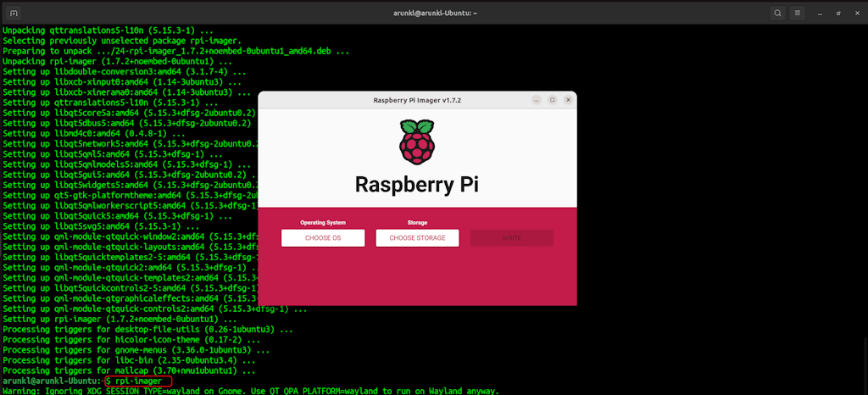868x395 pixels.
Task: Click the 'Raspberry Pi' heading text
Action: tap(417, 185)
